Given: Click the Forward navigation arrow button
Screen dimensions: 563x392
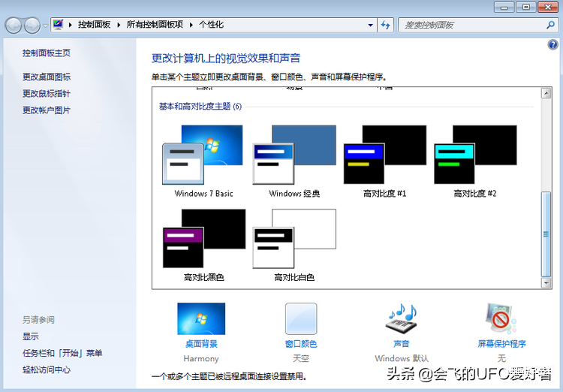Looking at the screenshot, I should [33, 26].
